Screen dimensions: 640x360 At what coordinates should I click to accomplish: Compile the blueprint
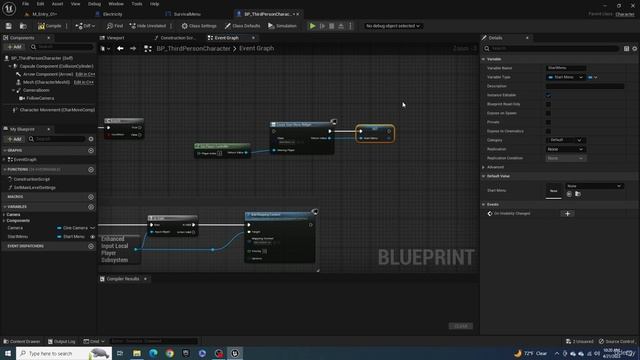tap(49, 26)
